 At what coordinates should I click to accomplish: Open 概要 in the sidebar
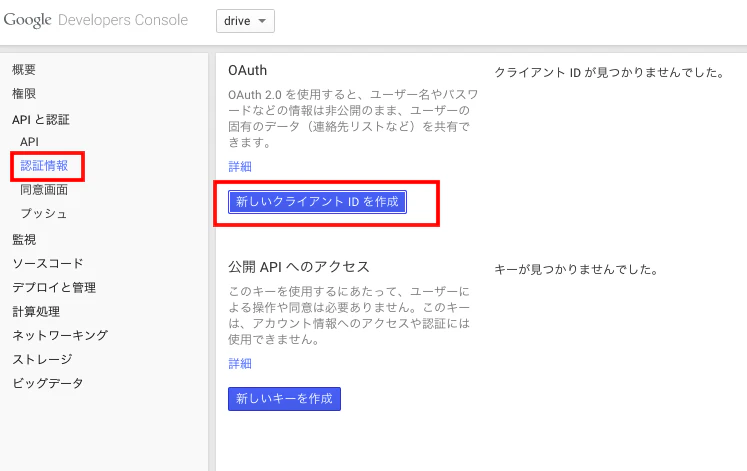tap(24, 70)
